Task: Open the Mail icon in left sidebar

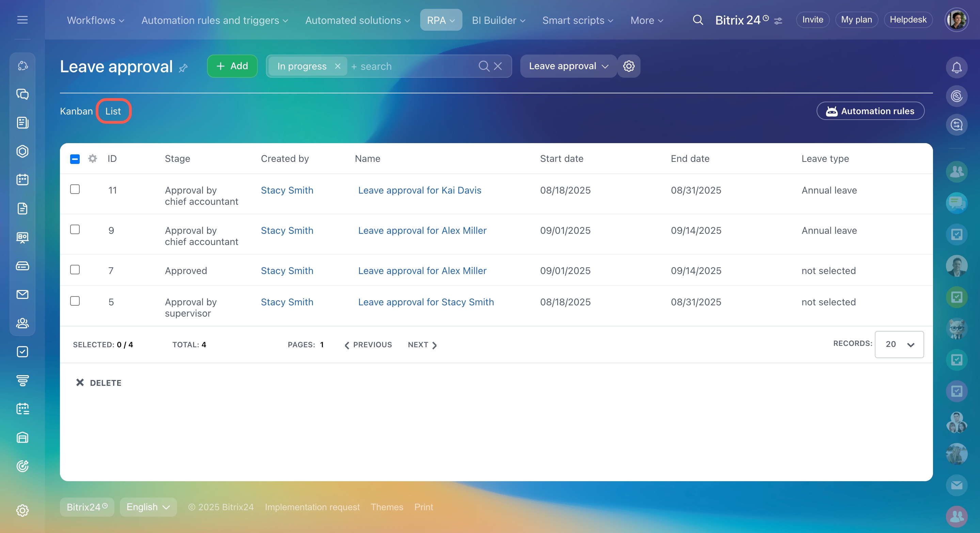Action: [x=22, y=294]
